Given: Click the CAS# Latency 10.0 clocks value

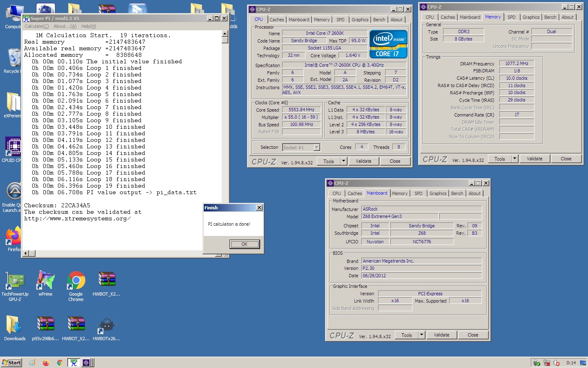Looking at the screenshot, I should click(x=517, y=78).
